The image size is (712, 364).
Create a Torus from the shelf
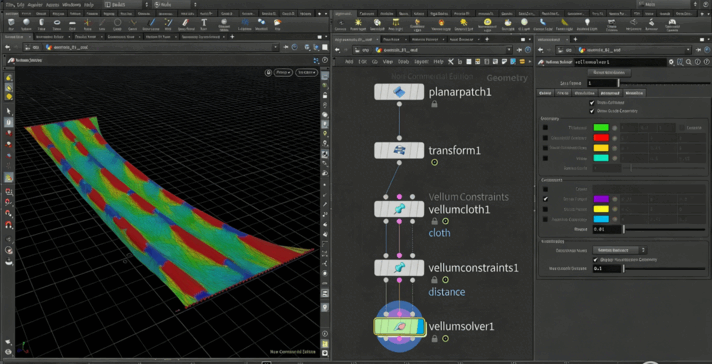pyautogui.click(x=57, y=24)
